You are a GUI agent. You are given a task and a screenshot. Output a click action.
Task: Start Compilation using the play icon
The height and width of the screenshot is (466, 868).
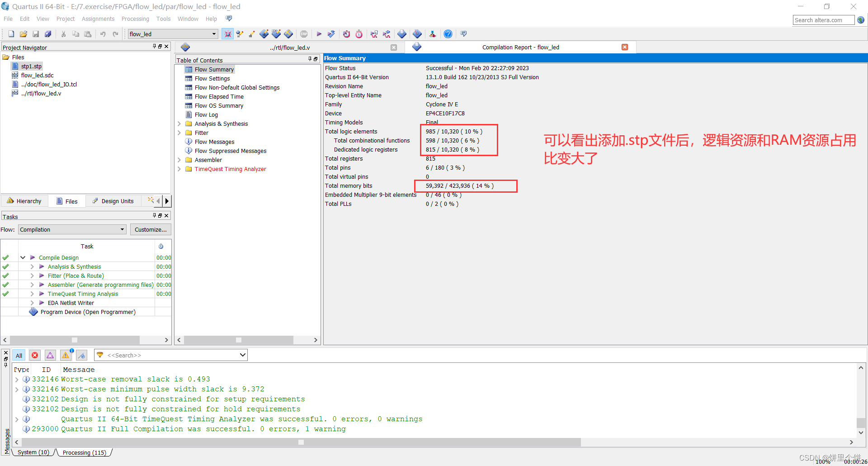[319, 33]
